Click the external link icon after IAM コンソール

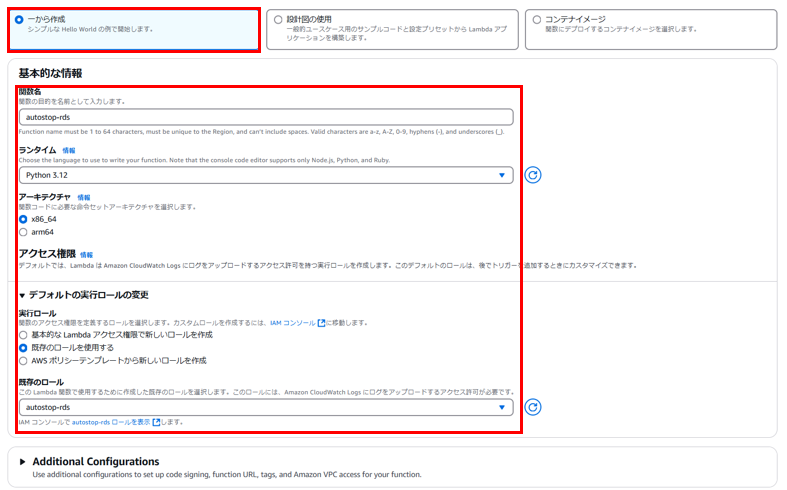coord(321,323)
